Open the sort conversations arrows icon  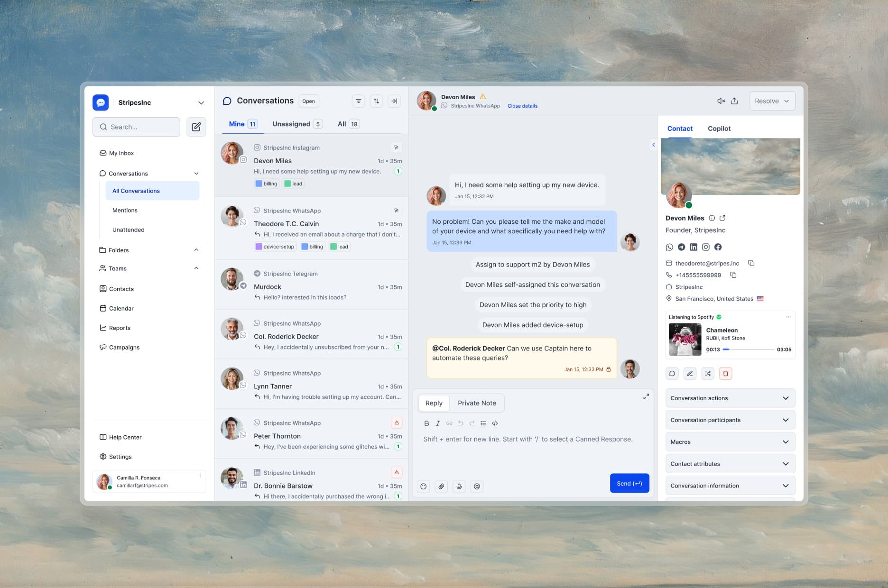(x=376, y=101)
